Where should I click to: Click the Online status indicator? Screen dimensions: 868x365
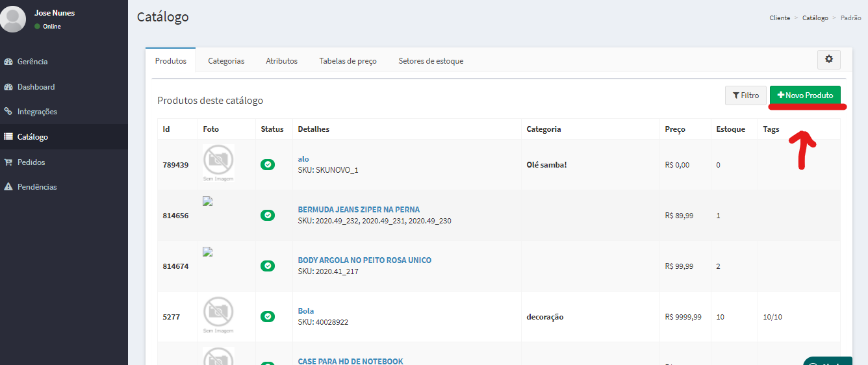click(x=47, y=27)
